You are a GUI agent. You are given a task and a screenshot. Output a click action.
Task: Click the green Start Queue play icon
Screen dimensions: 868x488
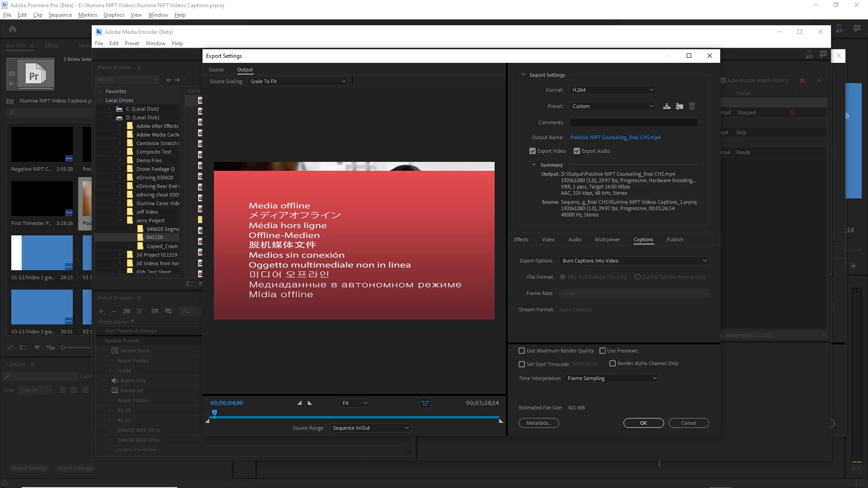click(819, 81)
